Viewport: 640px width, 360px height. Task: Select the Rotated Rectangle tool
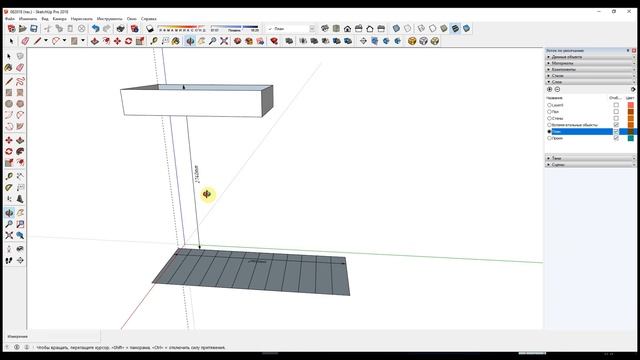point(20,93)
